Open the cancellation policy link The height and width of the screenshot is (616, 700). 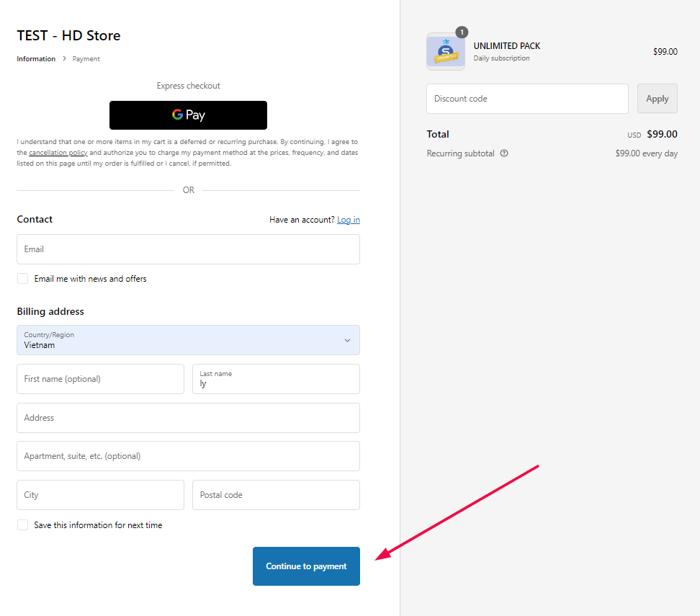coord(58,153)
